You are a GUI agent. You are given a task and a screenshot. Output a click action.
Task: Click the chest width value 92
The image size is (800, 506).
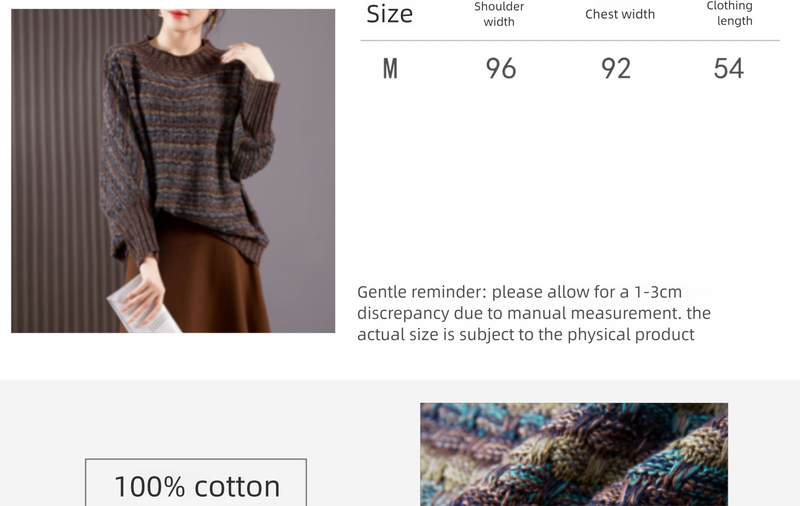(616, 68)
